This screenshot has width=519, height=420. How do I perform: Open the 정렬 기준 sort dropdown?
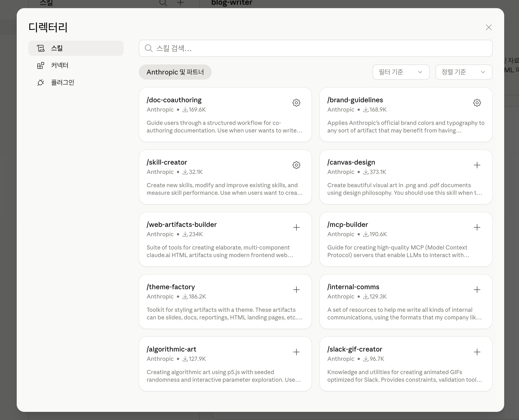pos(464,72)
